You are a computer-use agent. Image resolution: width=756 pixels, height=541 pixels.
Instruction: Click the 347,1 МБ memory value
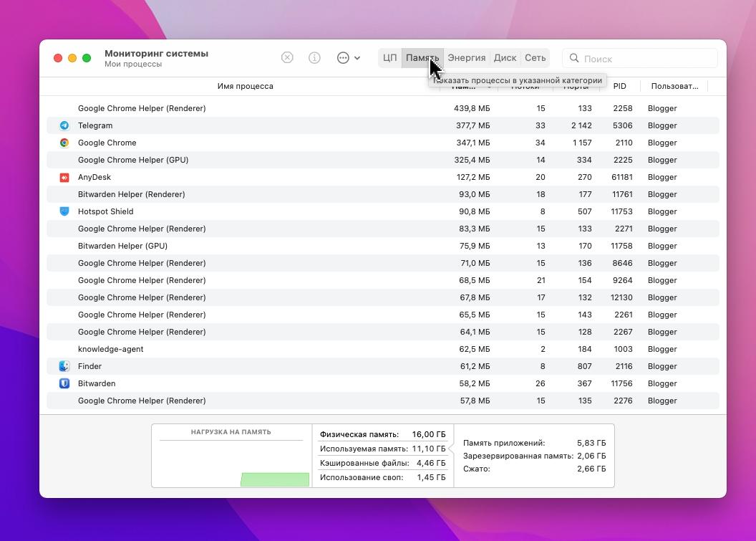click(472, 143)
